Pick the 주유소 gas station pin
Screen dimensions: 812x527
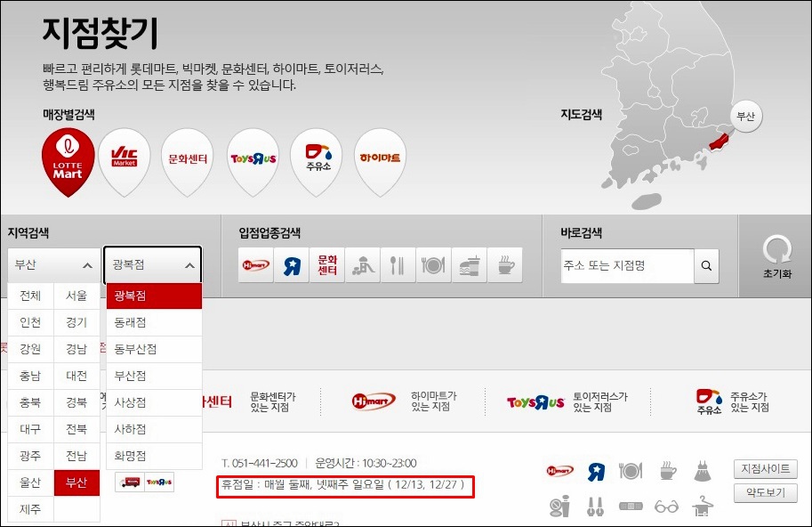pyautogui.click(x=317, y=162)
